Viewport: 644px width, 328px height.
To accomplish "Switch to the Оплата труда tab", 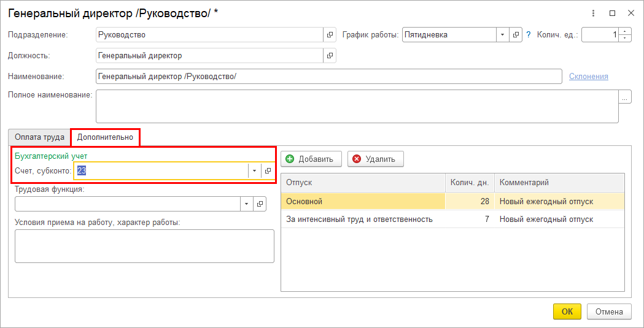I will tap(39, 137).
